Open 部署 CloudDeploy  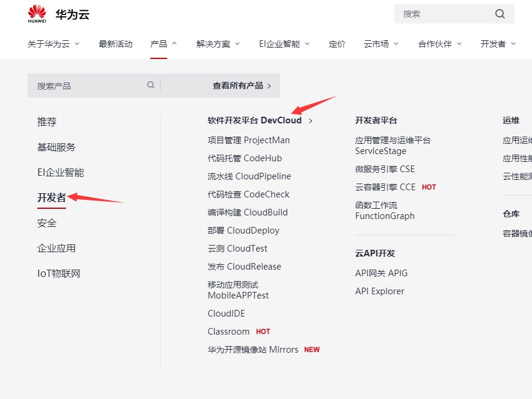[243, 230]
